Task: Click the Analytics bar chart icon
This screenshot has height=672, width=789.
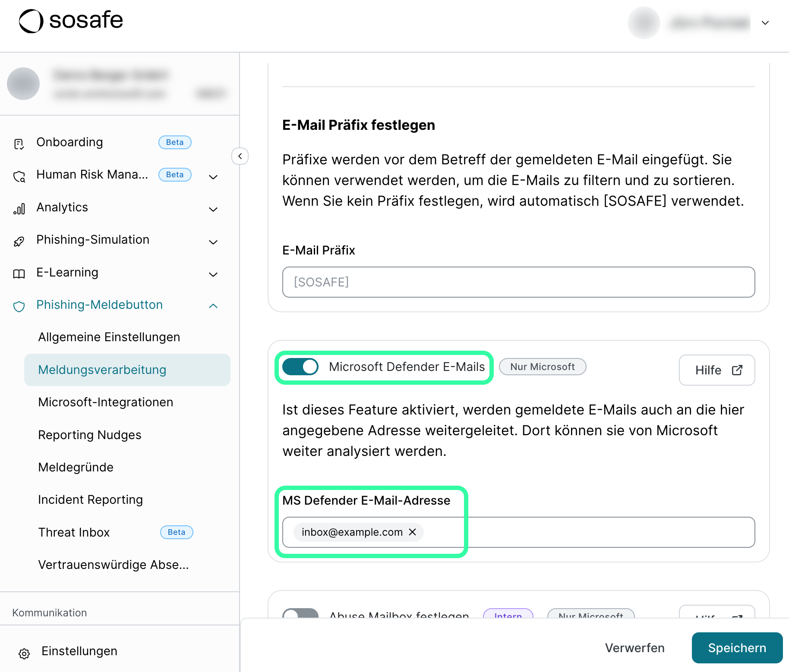Action: pos(19,209)
